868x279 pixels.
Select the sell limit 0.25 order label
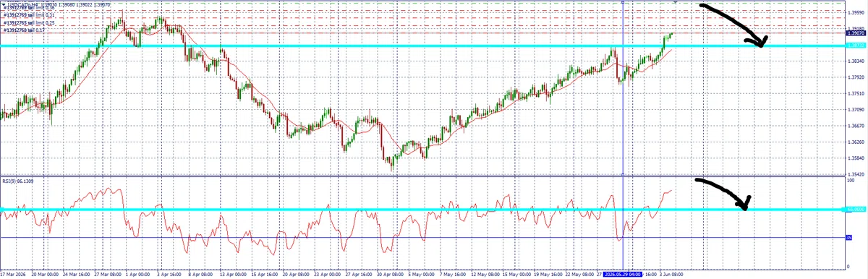[x=29, y=23]
